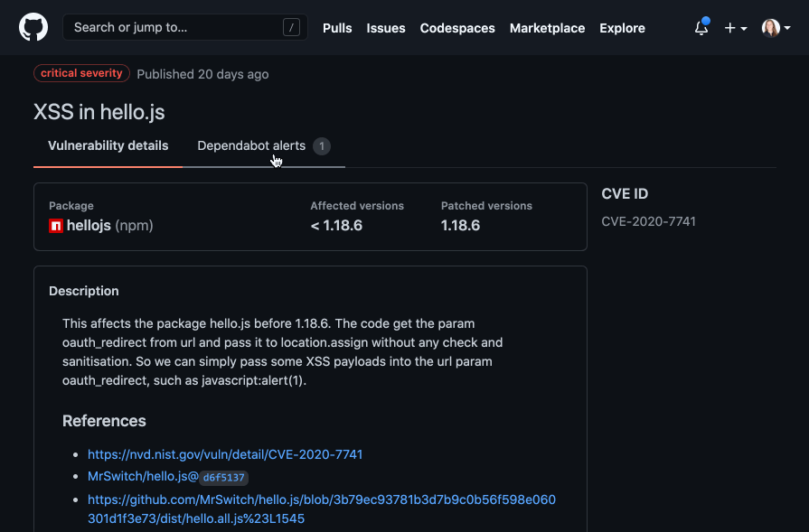Click the npm package icon beside hellojs
The width and height of the screenshot is (809, 532).
pos(54,225)
